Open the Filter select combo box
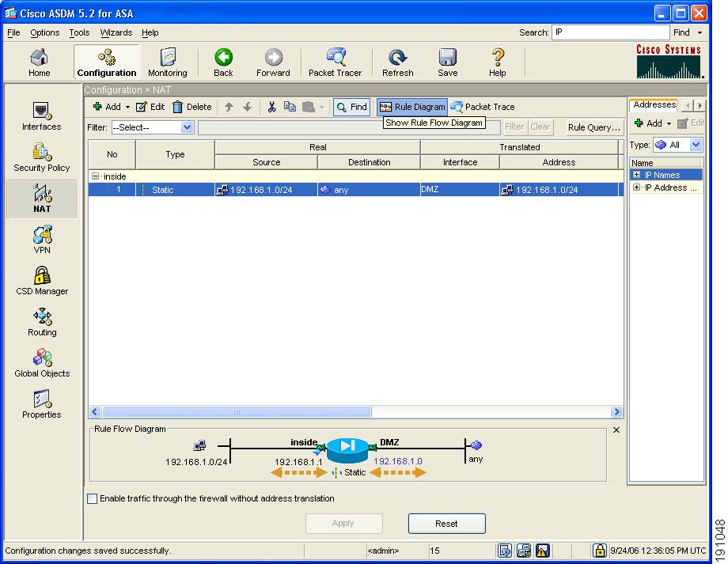Screen dimensions: 728x564 pyautogui.click(x=152, y=127)
